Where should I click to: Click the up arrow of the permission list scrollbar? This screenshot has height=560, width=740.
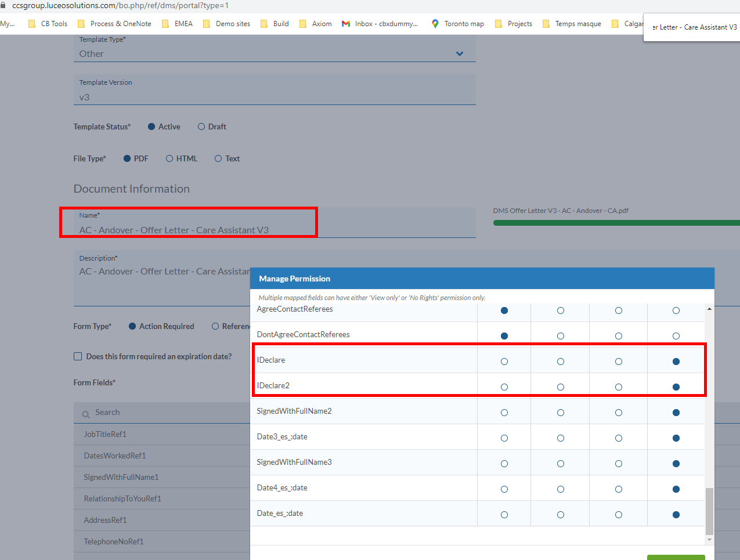coord(709,309)
